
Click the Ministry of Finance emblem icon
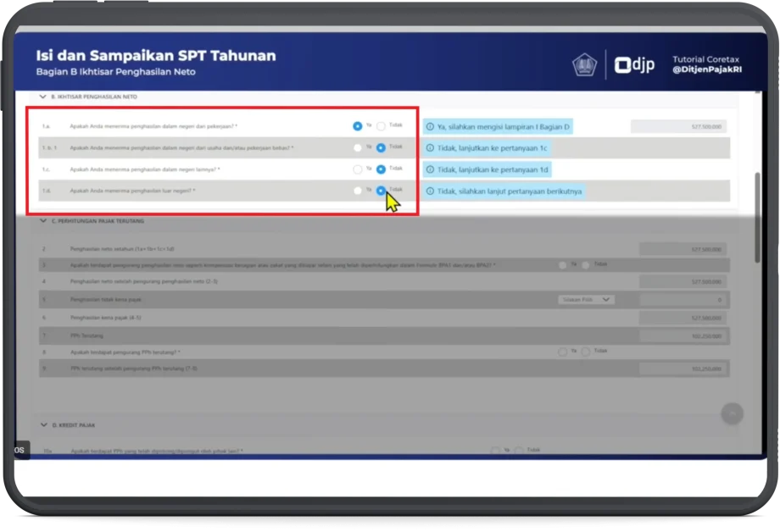pyautogui.click(x=584, y=65)
